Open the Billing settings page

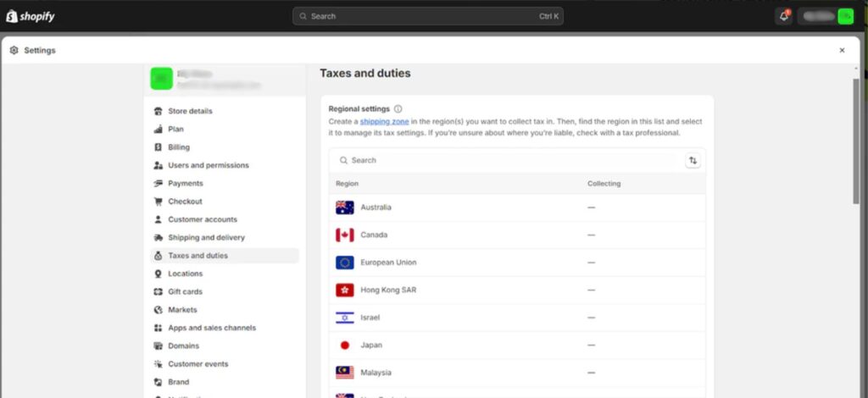(x=179, y=147)
